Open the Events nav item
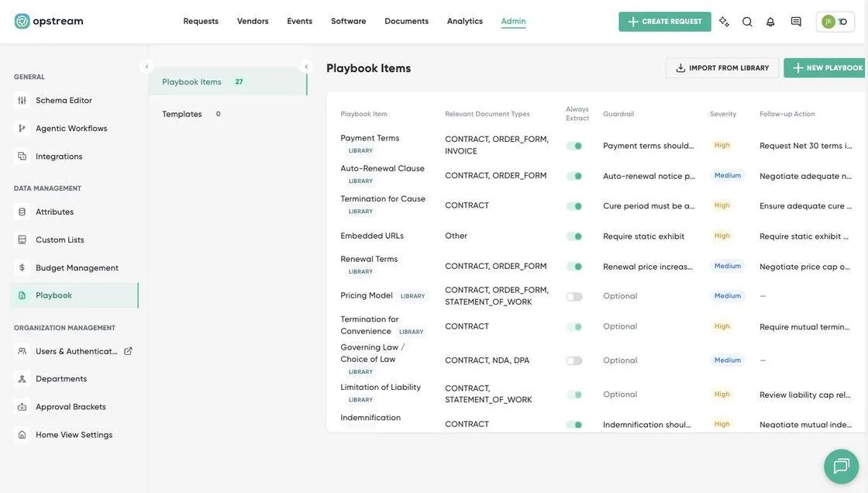The height and width of the screenshot is (493, 868). click(x=299, y=21)
